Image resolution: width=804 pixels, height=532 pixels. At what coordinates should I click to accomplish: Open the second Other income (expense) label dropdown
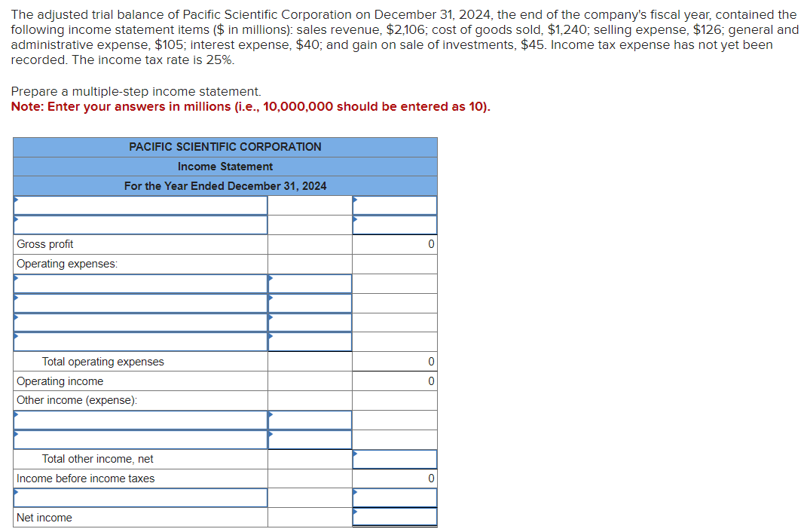click(x=140, y=439)
